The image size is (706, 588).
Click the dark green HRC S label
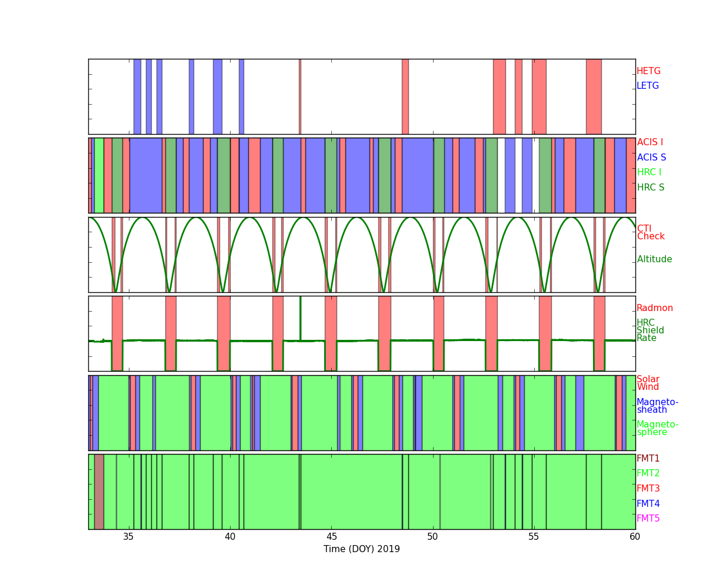[650, 188]
